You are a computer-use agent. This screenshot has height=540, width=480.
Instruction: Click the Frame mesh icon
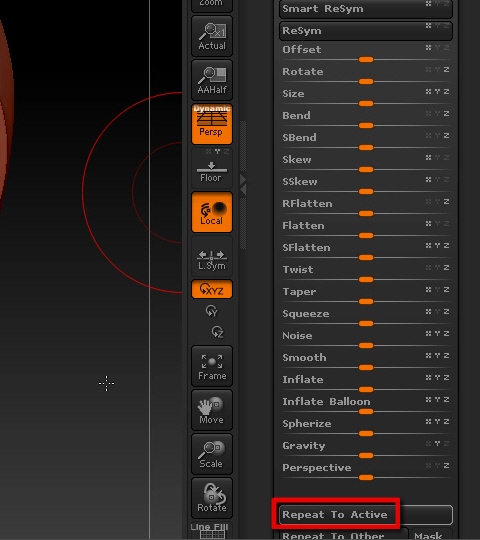[212, 366]
